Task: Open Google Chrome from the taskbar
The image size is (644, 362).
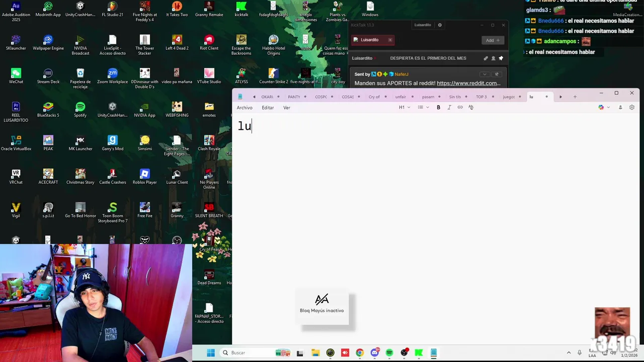Action: [x=359, y=353]
